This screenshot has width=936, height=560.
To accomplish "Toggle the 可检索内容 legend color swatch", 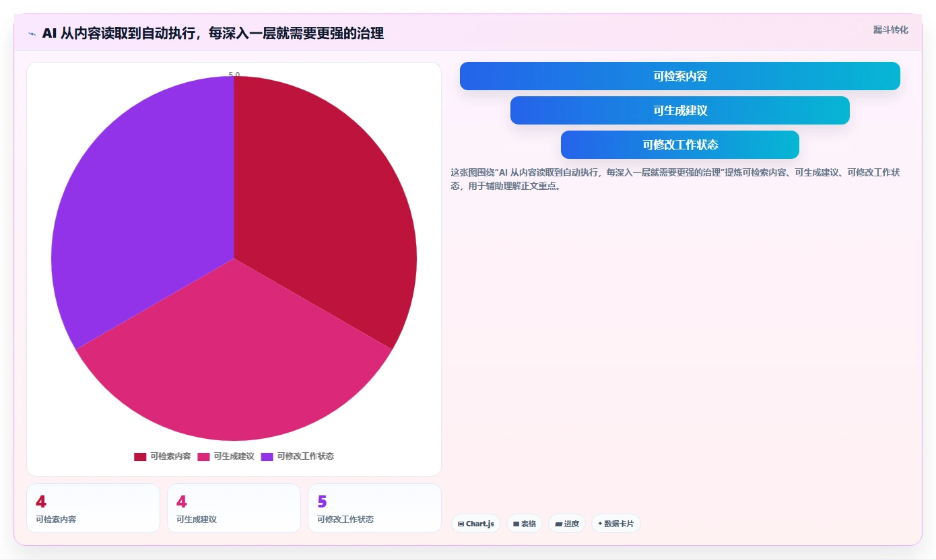I will click(x=140, y=456).
